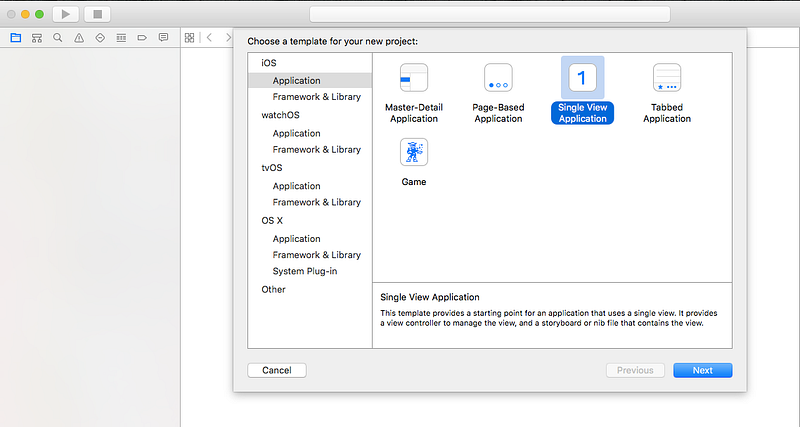Image resolution: width=800 pixels, height=427 pixels.
Task: Select the OS X platform heading
Action: [x=272, y=221]
